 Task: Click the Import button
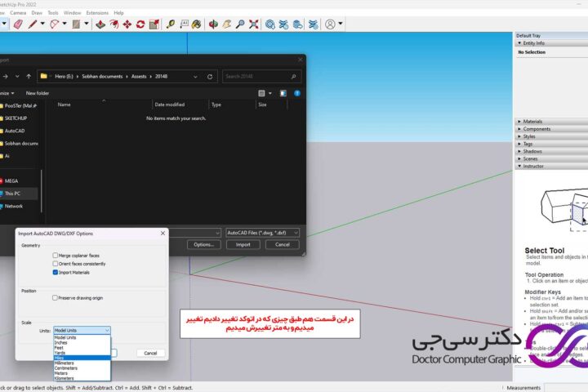[x=243, y=244]
